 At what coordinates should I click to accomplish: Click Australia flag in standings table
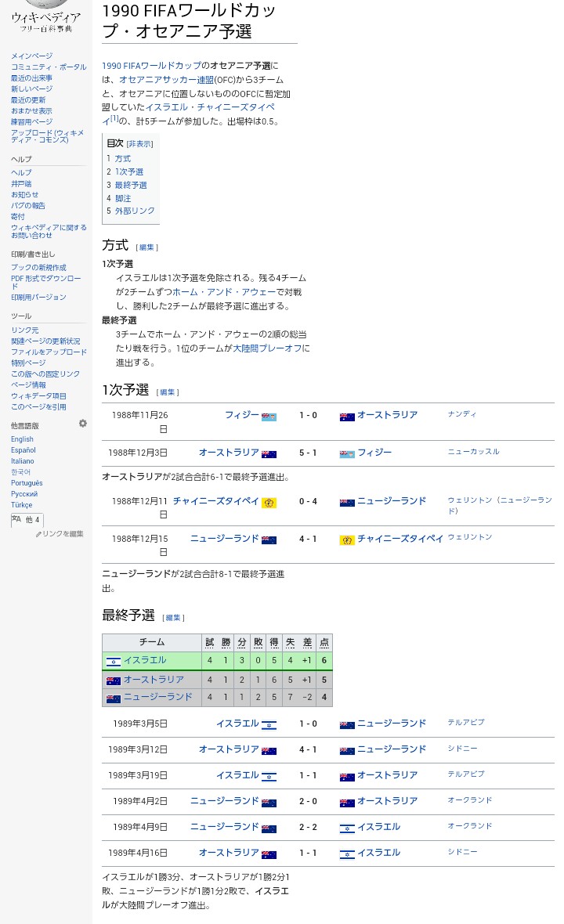click(113, 681)
